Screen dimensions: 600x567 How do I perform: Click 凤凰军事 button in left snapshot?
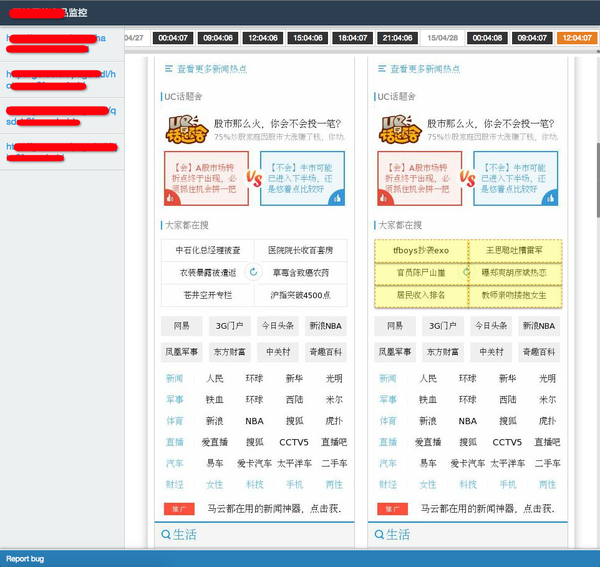pos(182,352)
